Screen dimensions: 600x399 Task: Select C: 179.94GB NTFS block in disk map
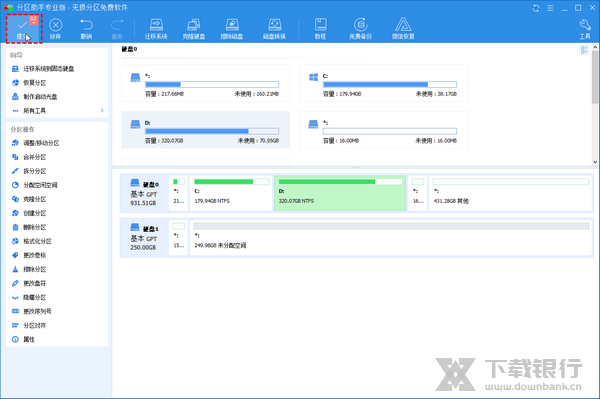point(231,193)
